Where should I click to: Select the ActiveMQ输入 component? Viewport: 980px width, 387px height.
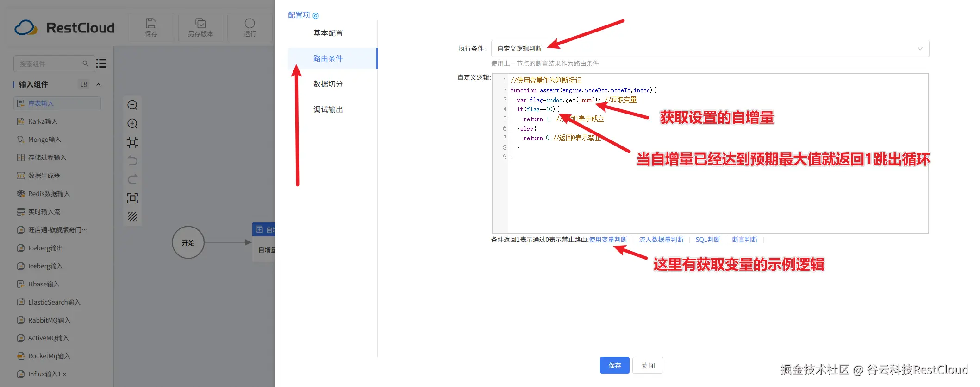[x=48, y=338]
